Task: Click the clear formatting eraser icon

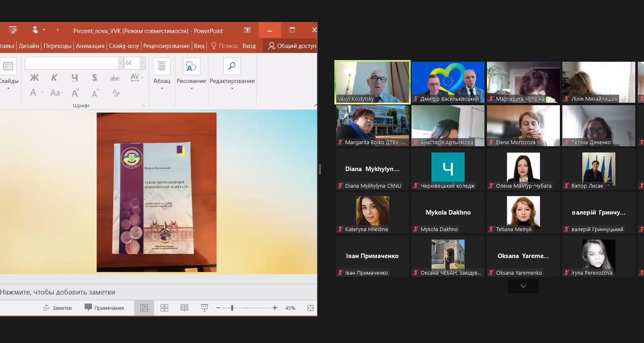Action: 116,93
